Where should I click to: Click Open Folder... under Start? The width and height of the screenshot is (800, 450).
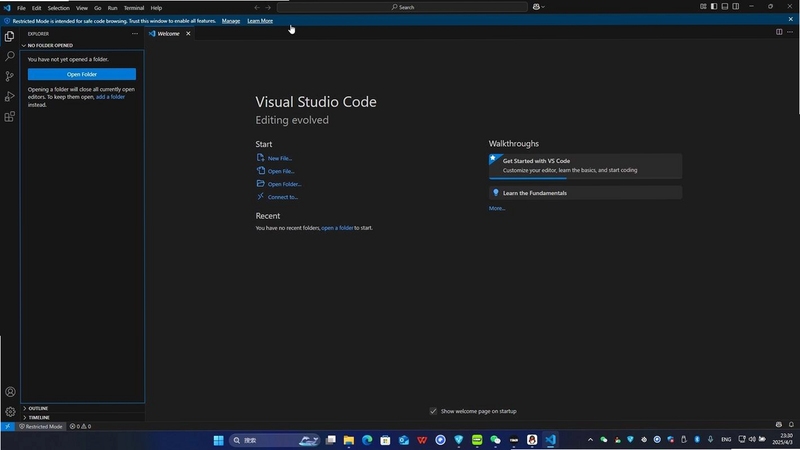click(285, 184)
